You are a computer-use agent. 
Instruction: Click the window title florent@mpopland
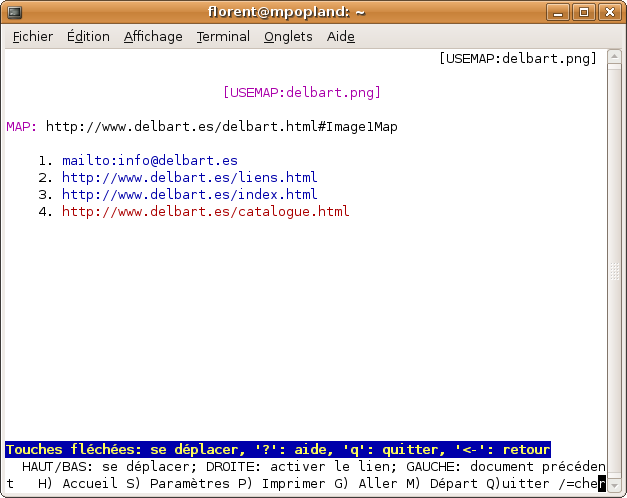287,12
